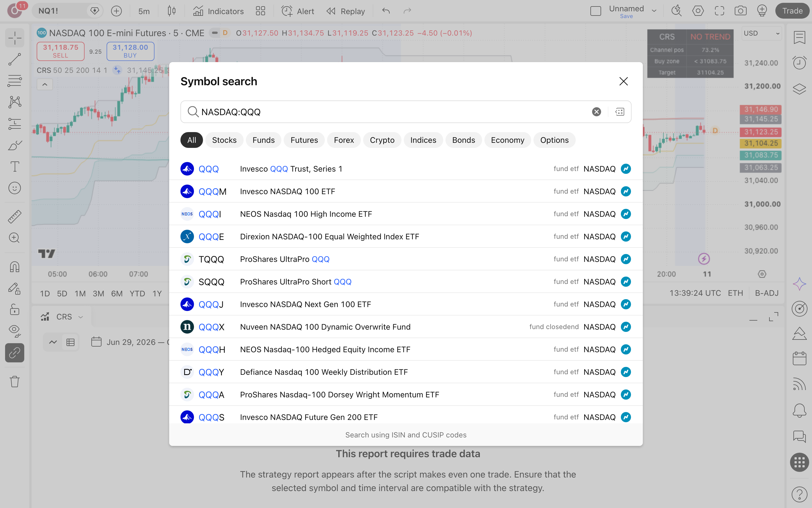Toggle lock all drawing tools

tap(14, 310)
